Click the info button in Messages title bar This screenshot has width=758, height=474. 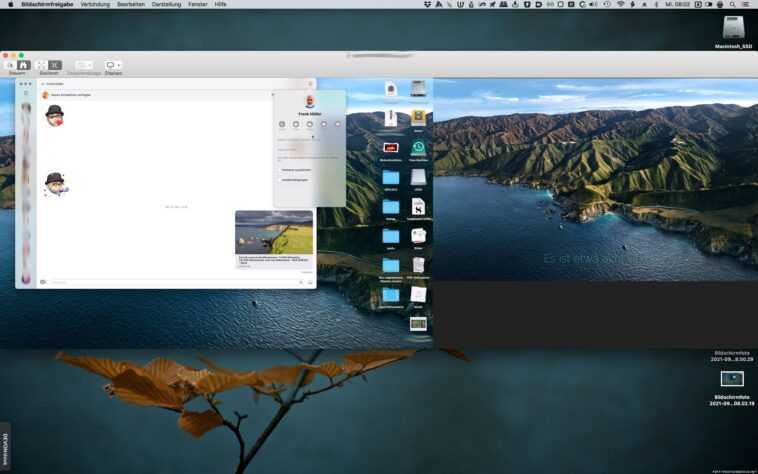pyautogui.click(x=310, y=84)
